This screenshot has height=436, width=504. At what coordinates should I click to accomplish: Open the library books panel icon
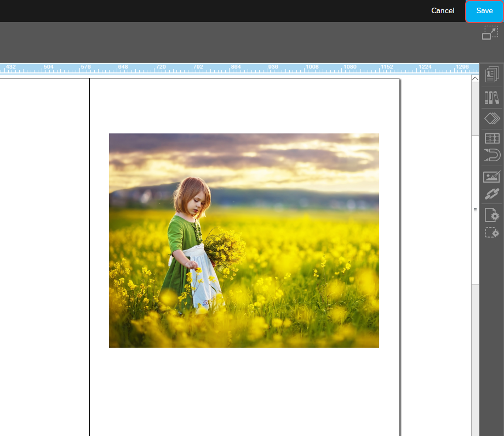(492, 98)
